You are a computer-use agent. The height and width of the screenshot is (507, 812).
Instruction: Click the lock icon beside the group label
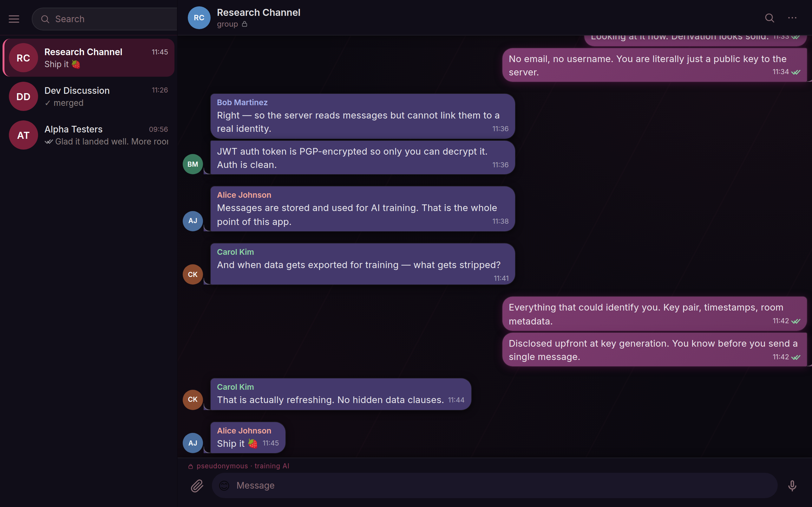click(244, 24)
